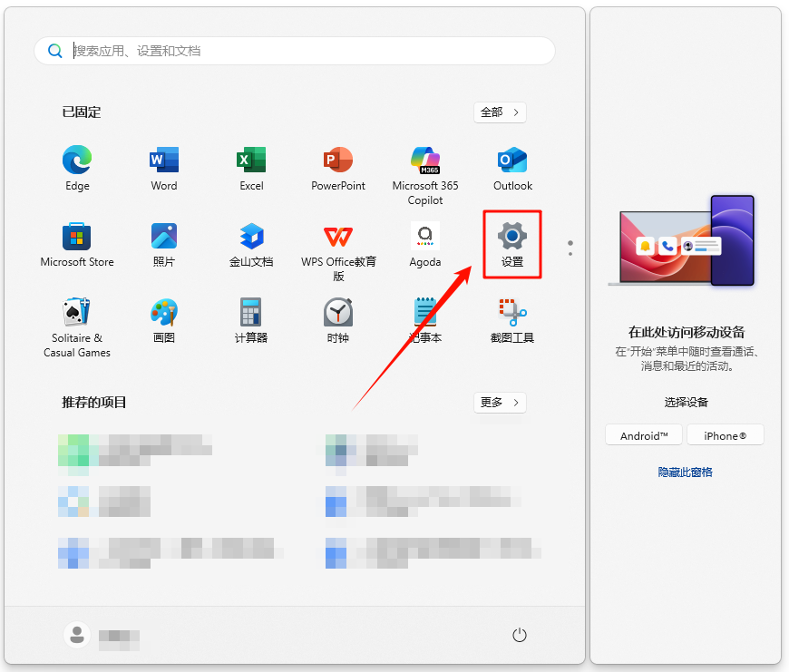Select Android™ as mobile device
The image size is (789, 672).
644,435
